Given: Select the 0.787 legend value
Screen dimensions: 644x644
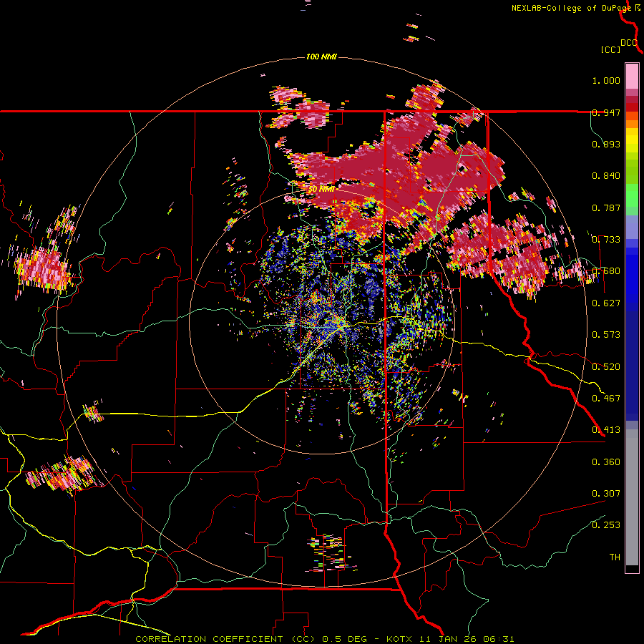Looking at the screenshot, I should [606, 208].
